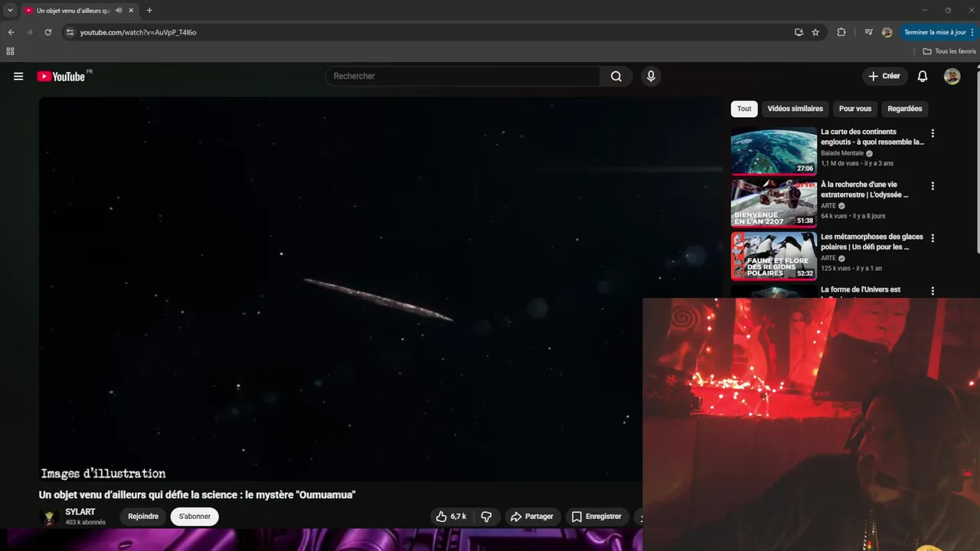Focus the Rechercher search field
980x551 pixels.
[463, 77]
